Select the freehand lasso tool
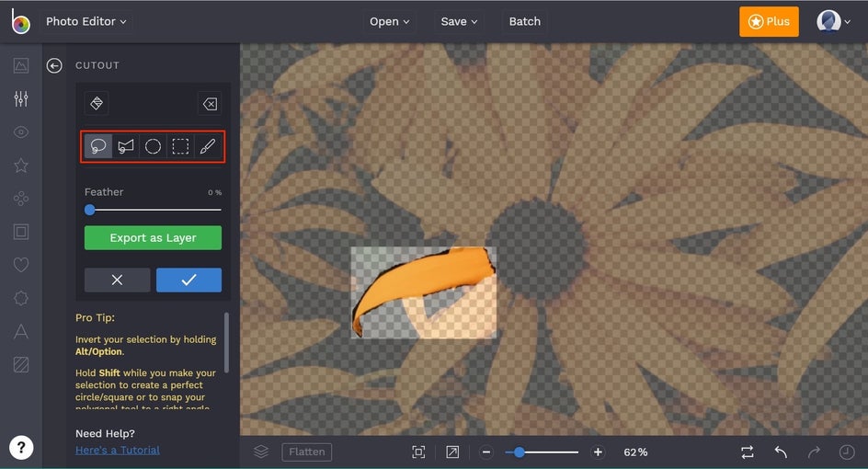The width and height of the screenshot is (868, 469). 98,146
